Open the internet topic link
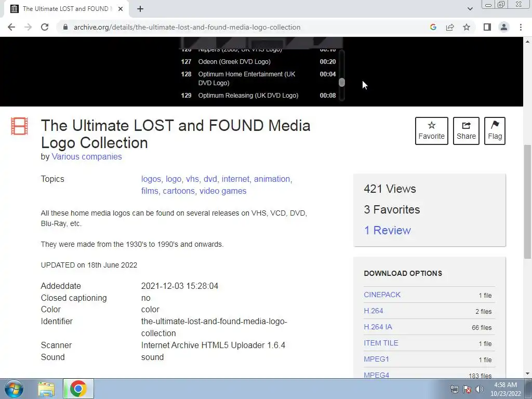 click(x=235, y=179)
